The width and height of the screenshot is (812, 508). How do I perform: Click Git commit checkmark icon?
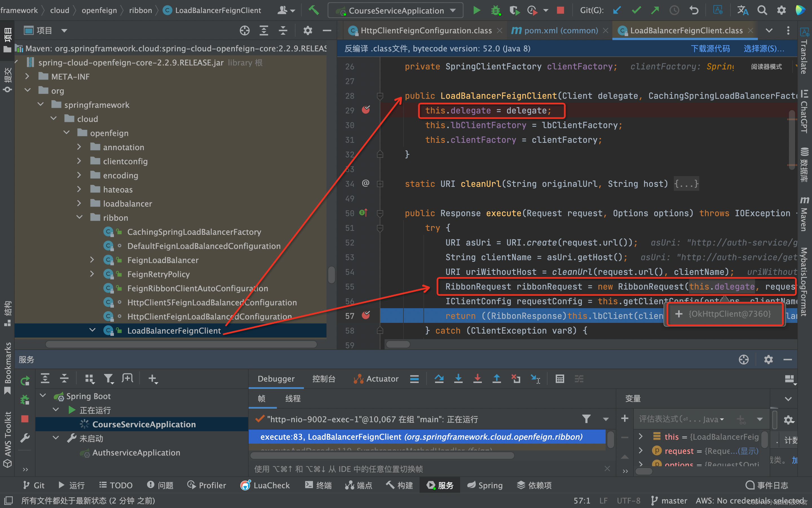tap(636, 10)
